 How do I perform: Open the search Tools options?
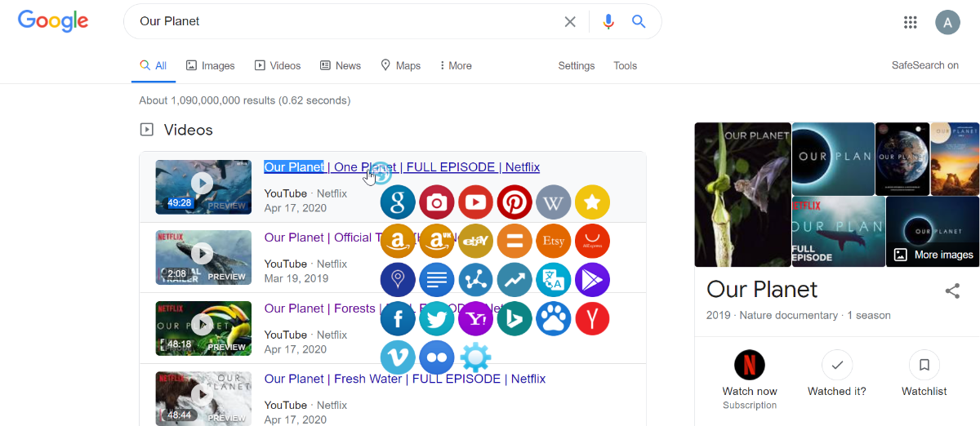click(x=626, y=65)
